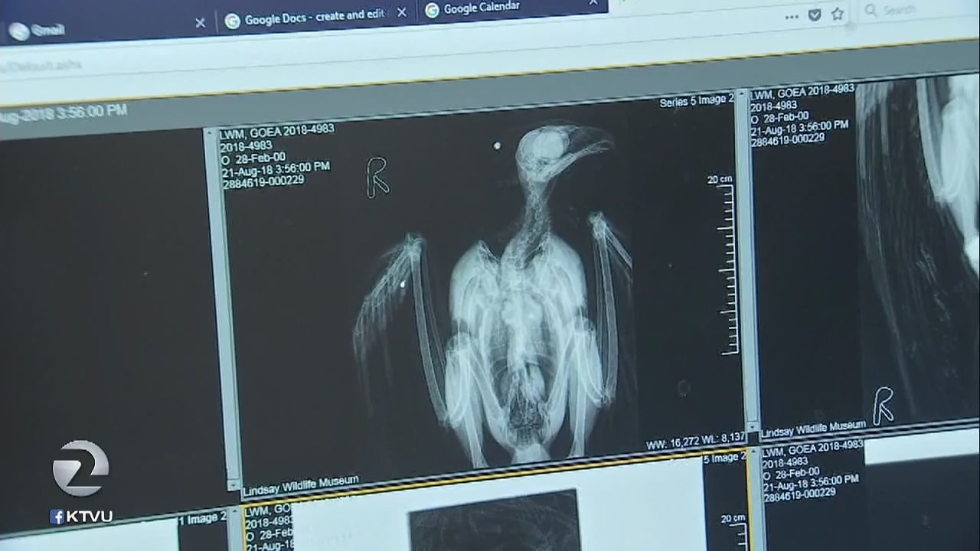The height and width of the screenshot is (551, 980).
Task: Click 'LWM, GOEA 2018-4983' in bottom-right panel
Action: tap(814, 448)
